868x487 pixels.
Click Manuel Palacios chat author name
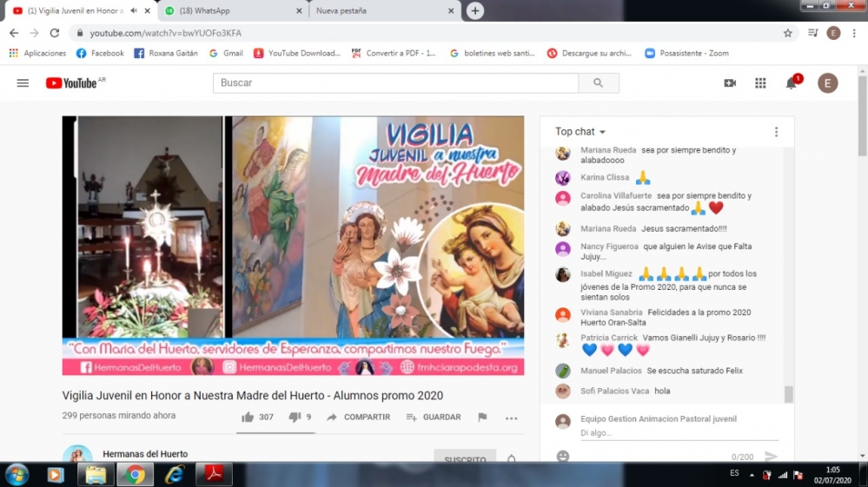pyautogui.click(x=611, y=371)
